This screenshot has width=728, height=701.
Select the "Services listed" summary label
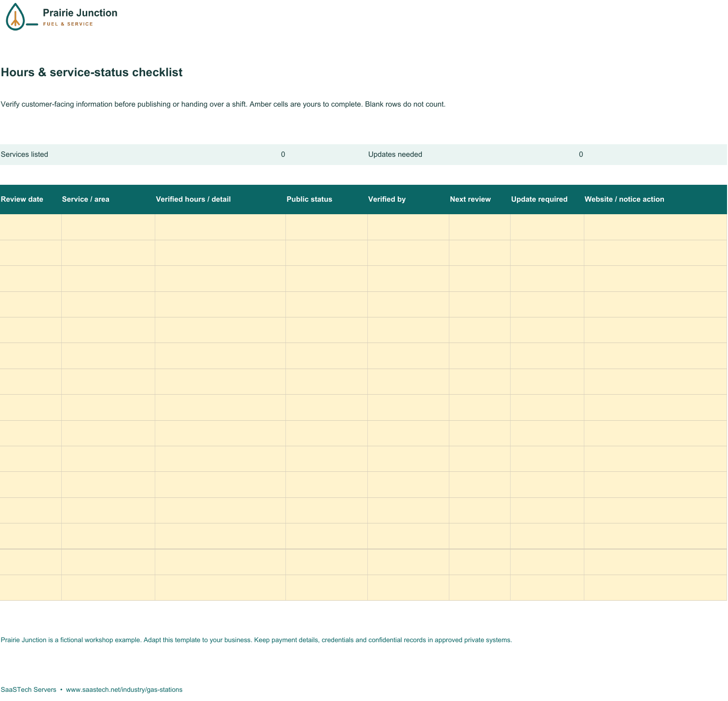pos(25,154)
